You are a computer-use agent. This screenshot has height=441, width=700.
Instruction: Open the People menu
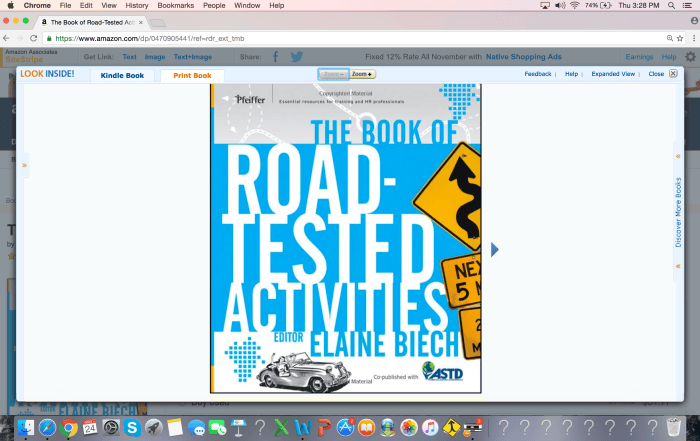coord(214,5)
